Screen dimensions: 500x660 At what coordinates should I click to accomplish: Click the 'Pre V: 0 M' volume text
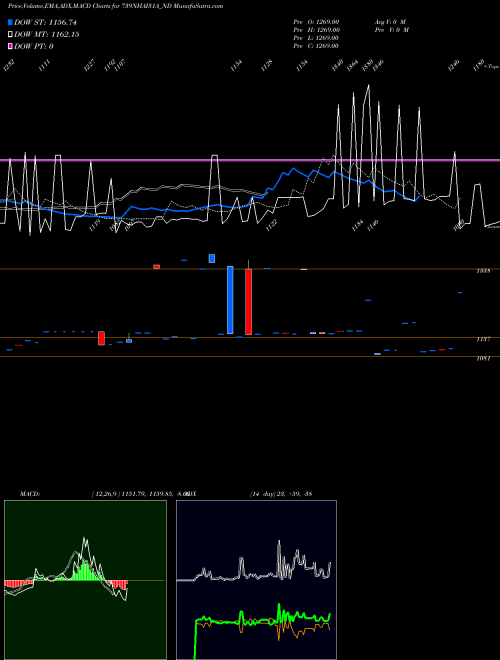click(391, 30)
